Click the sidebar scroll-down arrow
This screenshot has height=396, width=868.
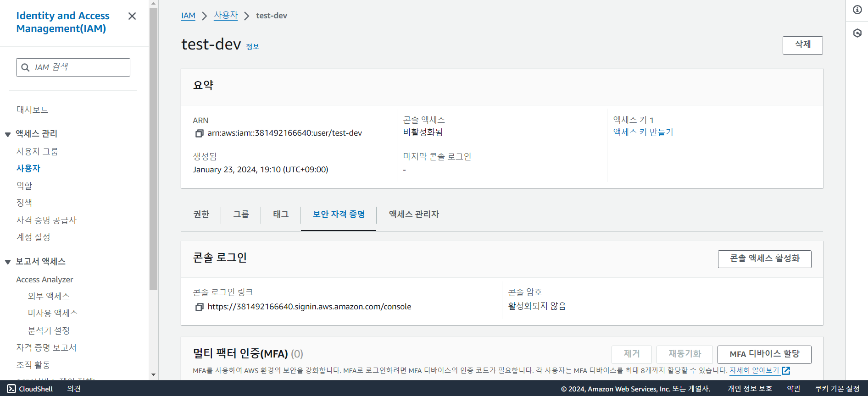coord(153,374)
